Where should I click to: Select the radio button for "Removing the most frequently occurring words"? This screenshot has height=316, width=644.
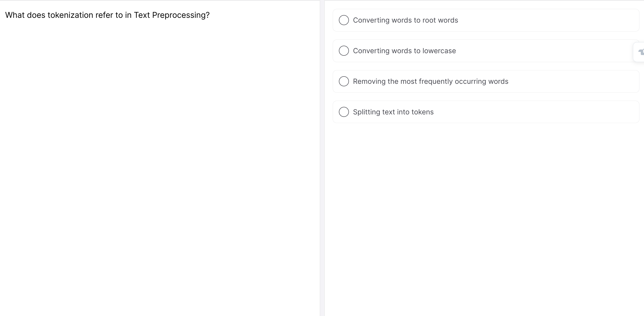[344, 81]
